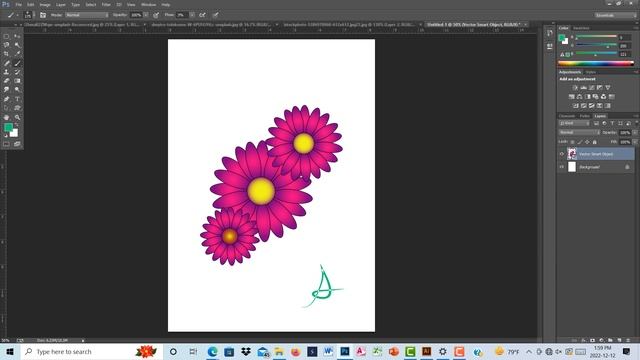Viewport: 640px width, 360px height.
Task: Open the Brightness/Contrast adjustment icon
Action: pos(575,87)
